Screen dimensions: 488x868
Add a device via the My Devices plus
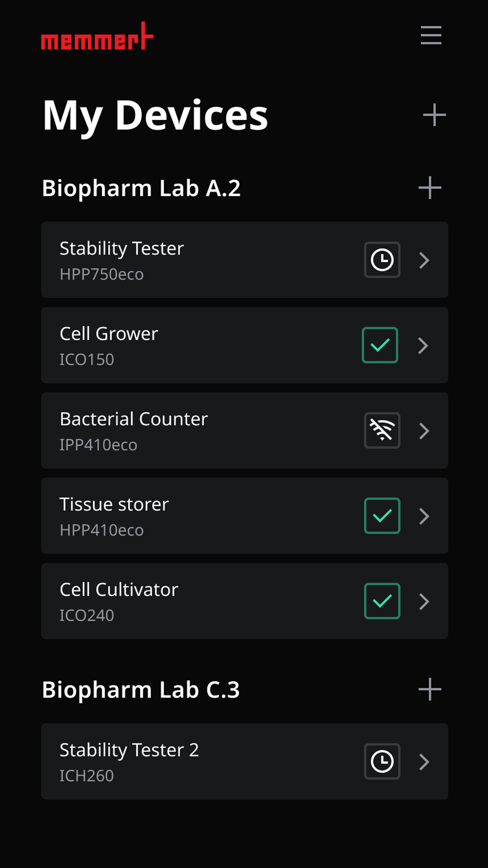434,115
